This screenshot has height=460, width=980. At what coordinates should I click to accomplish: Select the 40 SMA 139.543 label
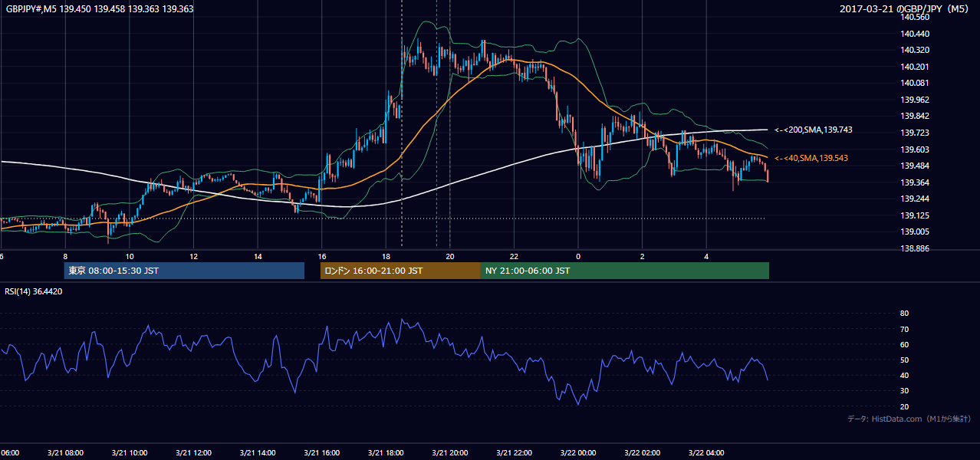point(812,158)
